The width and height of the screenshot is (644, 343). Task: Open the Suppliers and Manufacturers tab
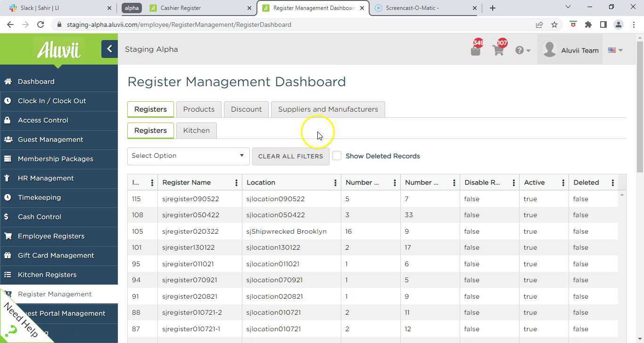point(328,109)
